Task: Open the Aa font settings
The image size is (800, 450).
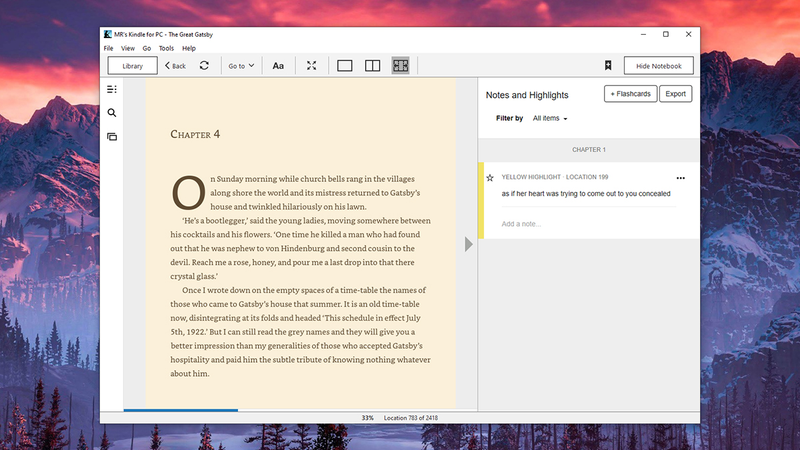Action: coord(278,66)
